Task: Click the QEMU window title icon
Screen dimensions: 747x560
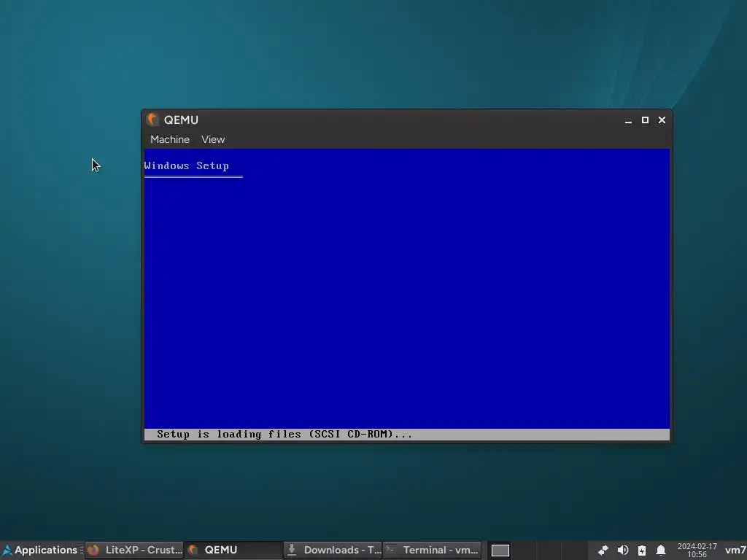Action: (153, 120)
